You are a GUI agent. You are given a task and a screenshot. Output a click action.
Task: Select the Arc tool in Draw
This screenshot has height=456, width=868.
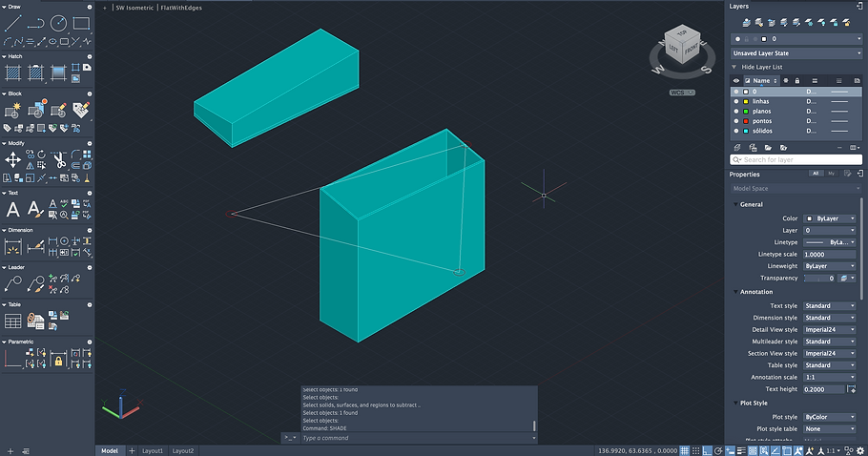8,42
